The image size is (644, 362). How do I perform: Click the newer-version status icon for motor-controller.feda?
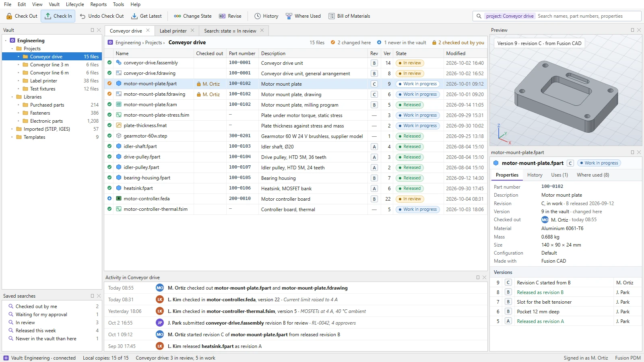pos(109,199)
